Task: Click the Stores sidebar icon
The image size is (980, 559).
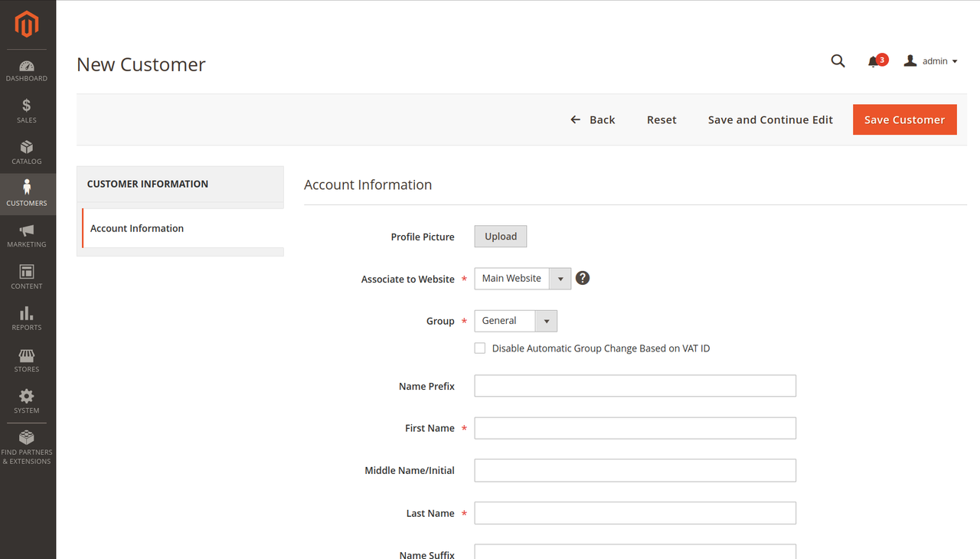Action: tap(27, 360)
